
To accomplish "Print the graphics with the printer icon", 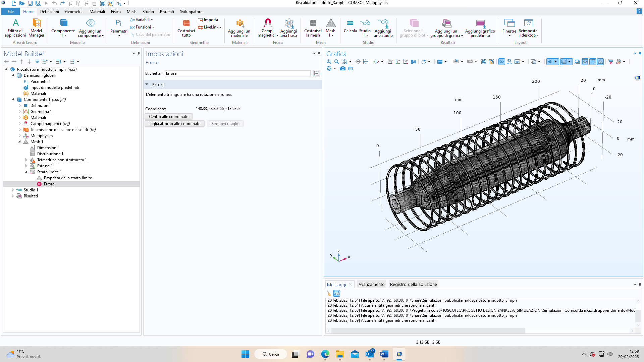I will tap(351, 68).
